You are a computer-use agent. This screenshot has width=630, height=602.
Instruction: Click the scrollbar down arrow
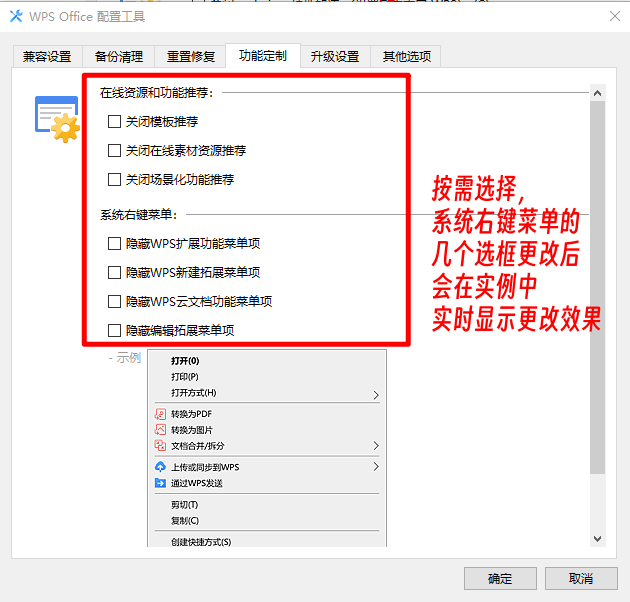(x=598, y=538)
